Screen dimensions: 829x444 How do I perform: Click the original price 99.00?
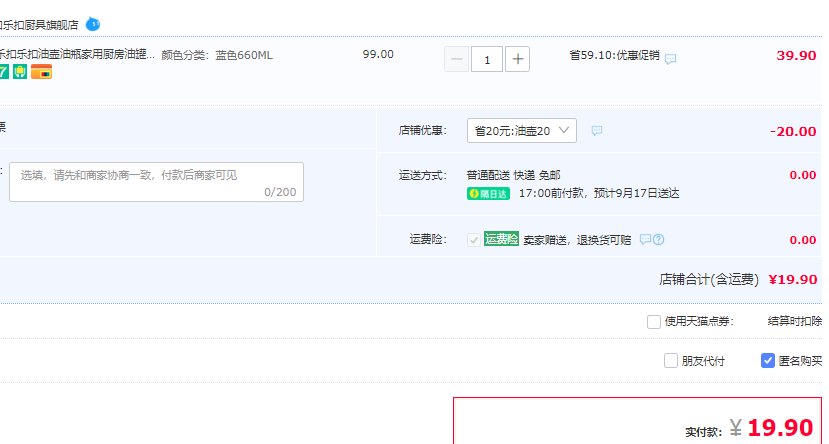378,54
